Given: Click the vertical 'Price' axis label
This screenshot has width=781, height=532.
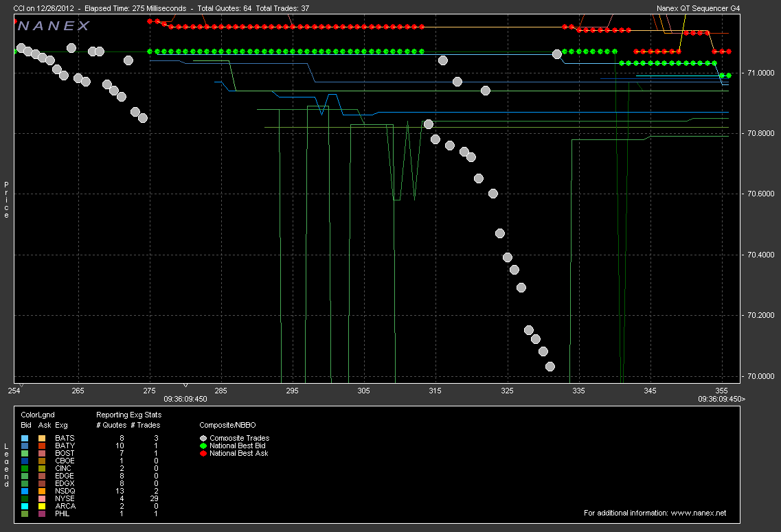Looking at the screenshot, I should (6, 200).
